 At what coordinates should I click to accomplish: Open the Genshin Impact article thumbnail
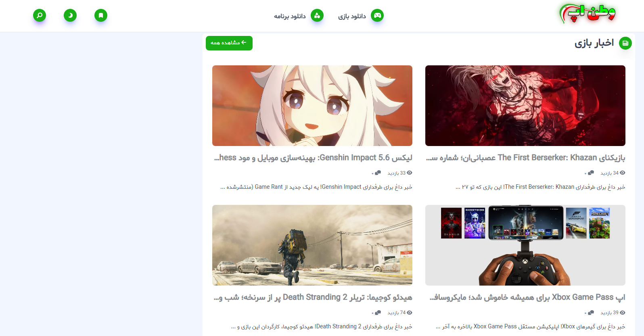coord(312,106)
